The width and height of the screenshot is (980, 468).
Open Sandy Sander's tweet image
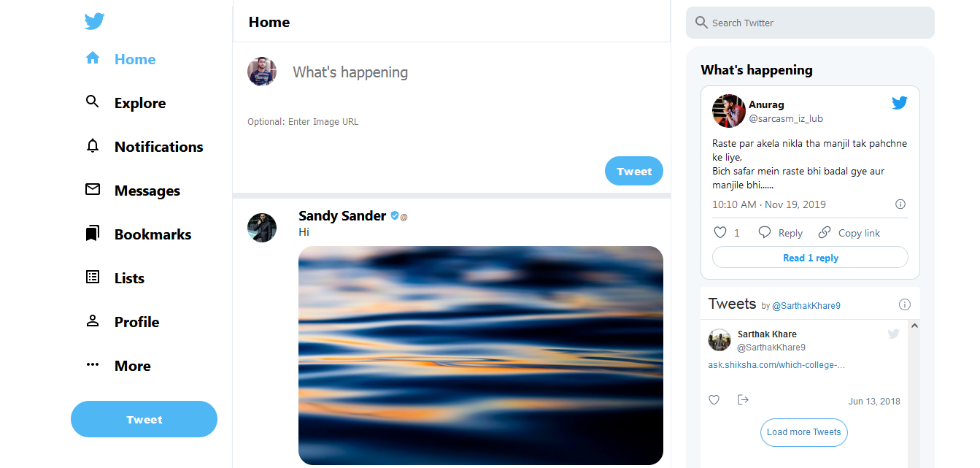tap(480, 355)
